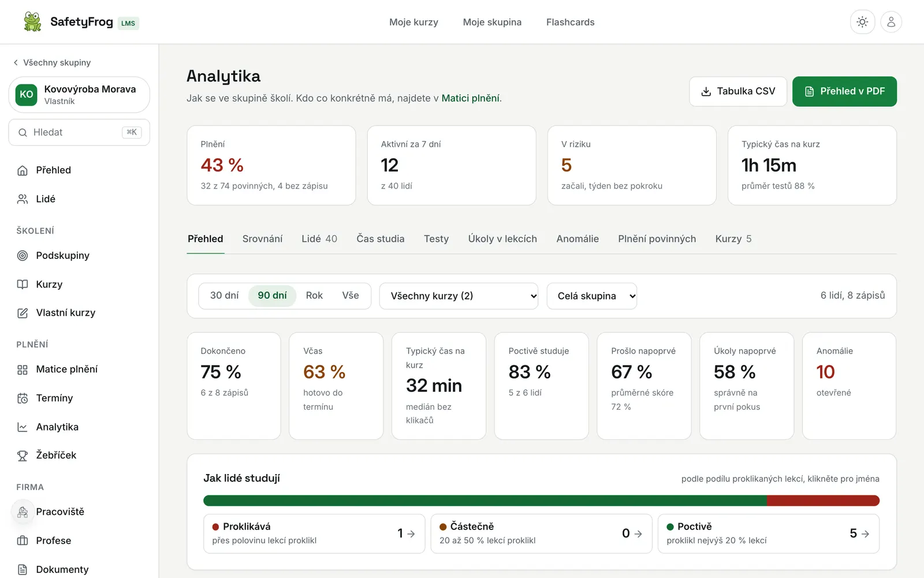
Task: Select the 90 dní period option
Action: pyautogui.click(x=272, y=295)
